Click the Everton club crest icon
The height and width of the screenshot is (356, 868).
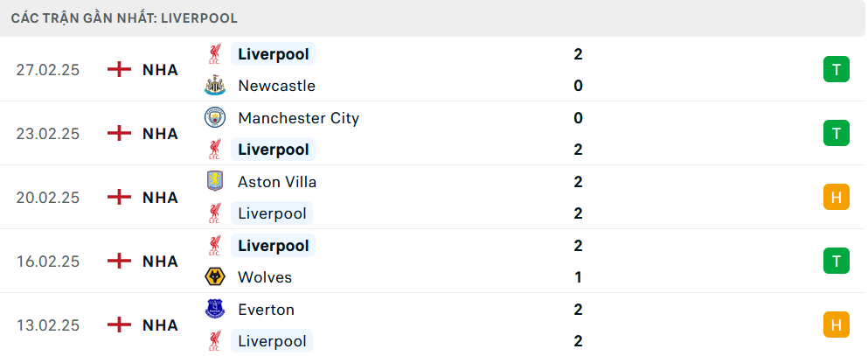(x=214, y=310)
